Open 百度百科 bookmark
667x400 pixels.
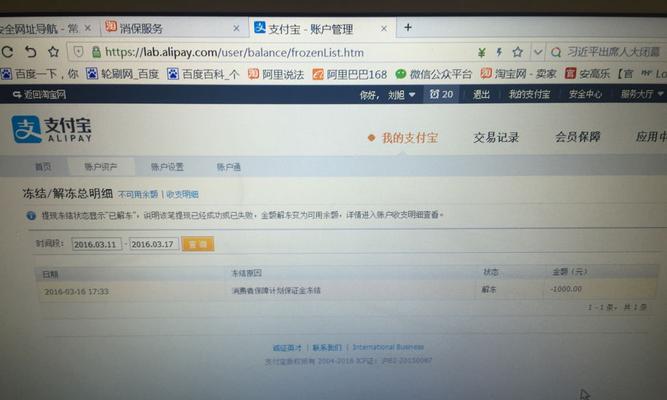(x=203, y=74)
